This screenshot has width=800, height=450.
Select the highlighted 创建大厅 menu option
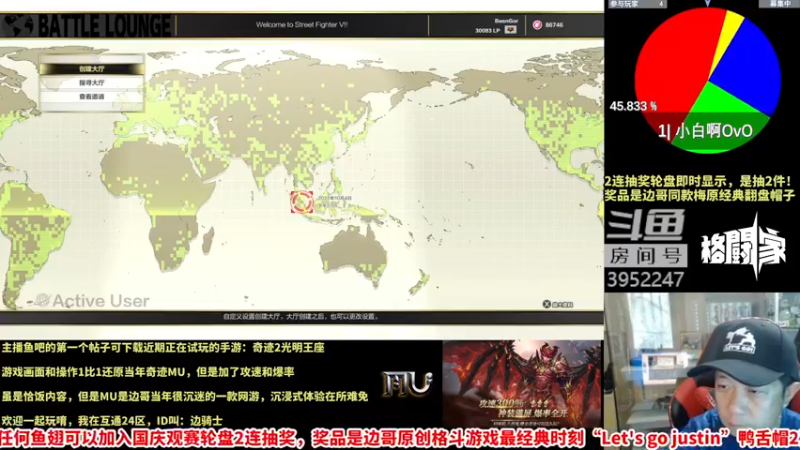[92, 69]
